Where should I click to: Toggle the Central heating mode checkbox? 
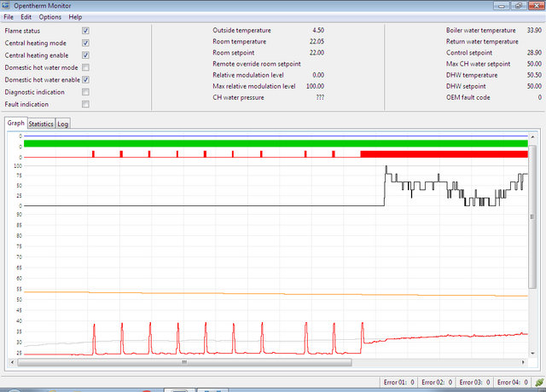[85, 43]
